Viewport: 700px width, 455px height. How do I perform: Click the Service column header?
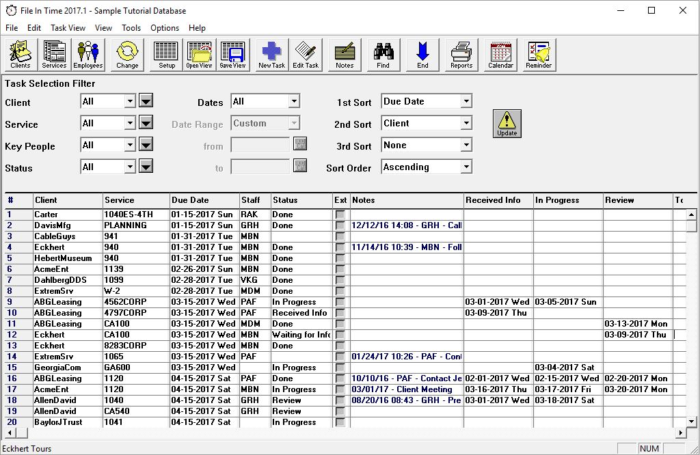coord(136,200)
